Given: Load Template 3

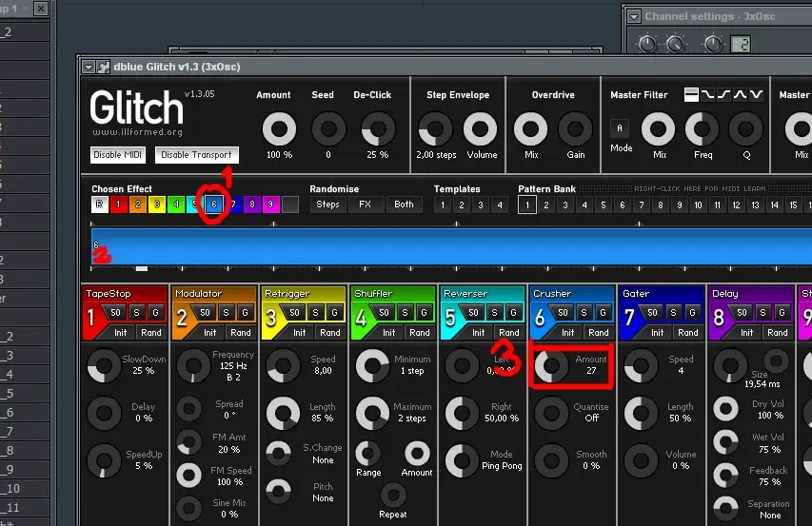Looking at the screenshot, I should 481,205.
